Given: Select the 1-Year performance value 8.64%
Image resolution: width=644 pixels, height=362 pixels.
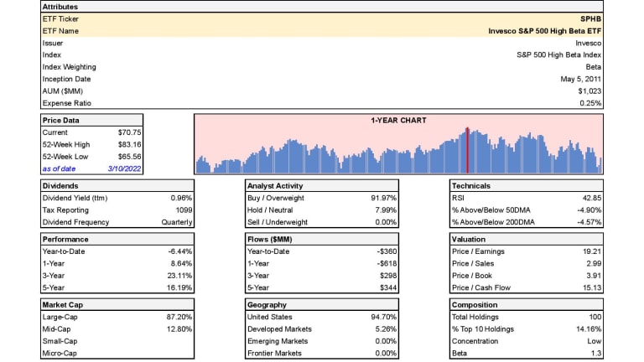Looking at the screenshot, I should point(181,263).
